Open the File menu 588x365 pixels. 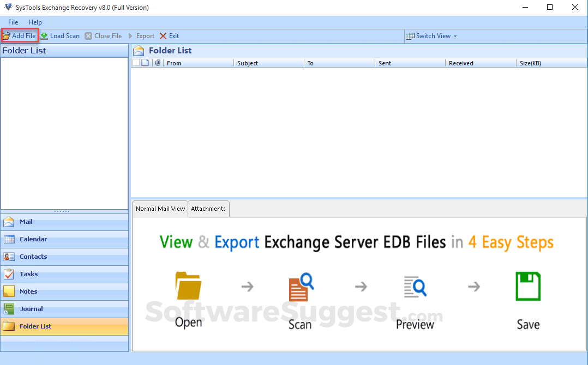point(13,22)
